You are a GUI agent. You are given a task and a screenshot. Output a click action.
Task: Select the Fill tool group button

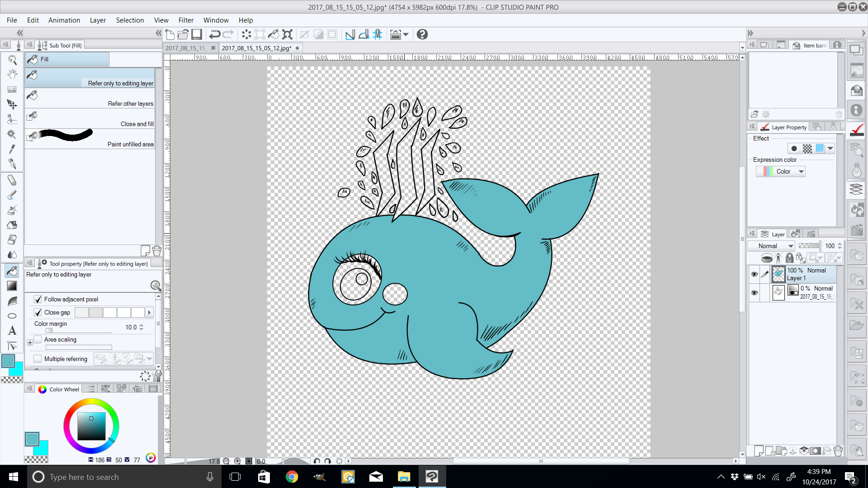click(67, 59)
